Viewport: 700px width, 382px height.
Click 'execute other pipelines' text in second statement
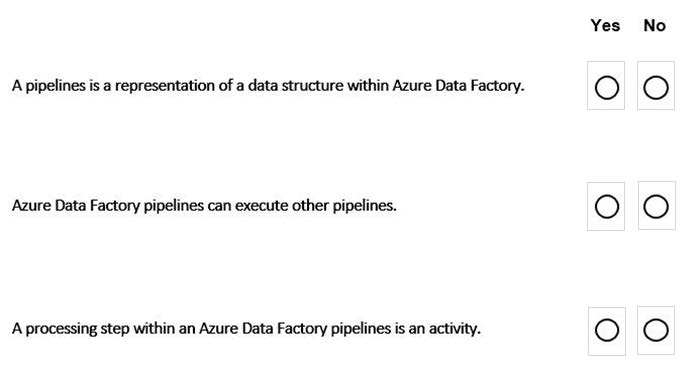(x=315, y=205)
